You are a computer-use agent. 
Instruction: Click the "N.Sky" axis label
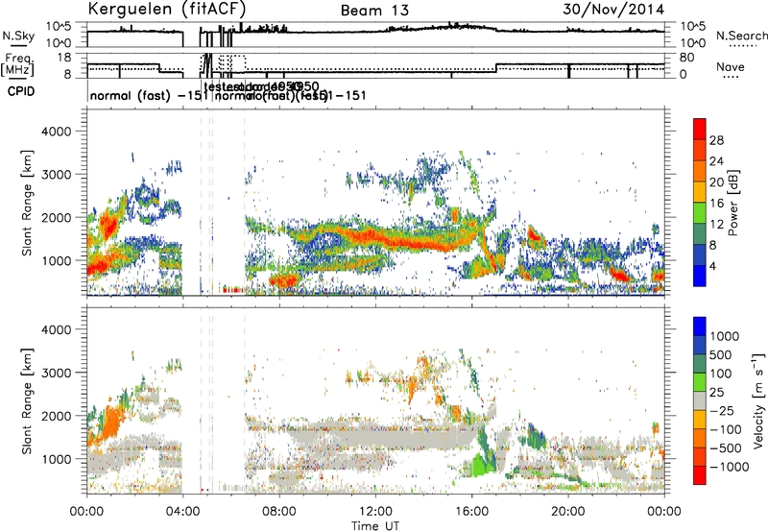pyautogui.click(x=18, y=36)
